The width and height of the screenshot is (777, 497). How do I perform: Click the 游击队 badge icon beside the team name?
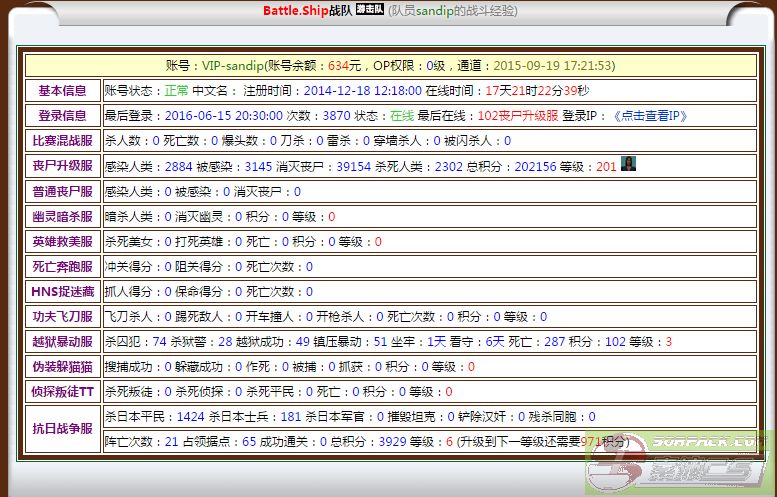coord(369,11)
